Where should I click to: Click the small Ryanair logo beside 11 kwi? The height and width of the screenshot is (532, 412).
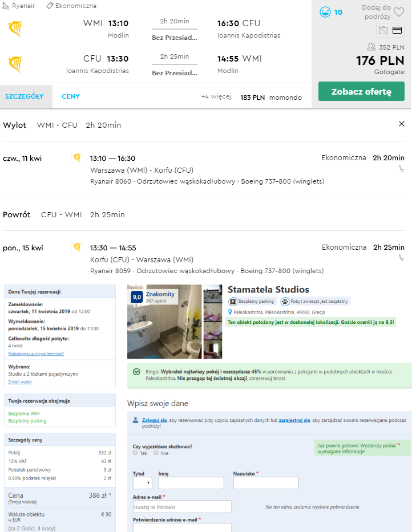click(77, 158)
